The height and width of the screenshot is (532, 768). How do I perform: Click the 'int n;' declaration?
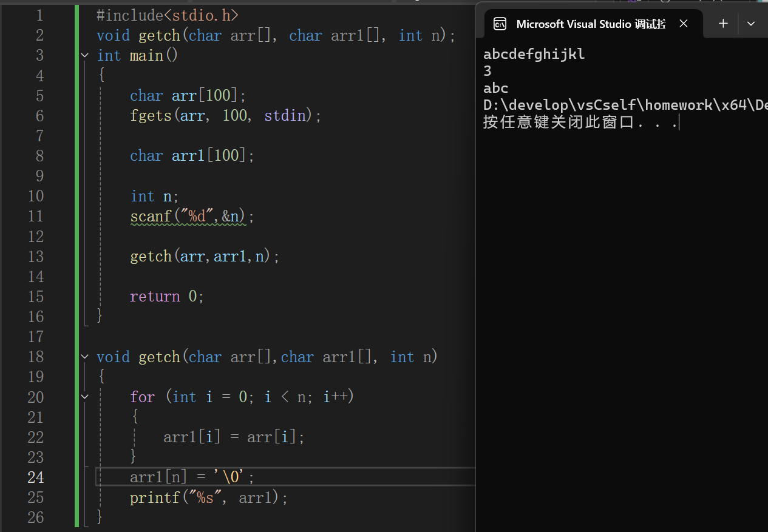pos(155,196)
